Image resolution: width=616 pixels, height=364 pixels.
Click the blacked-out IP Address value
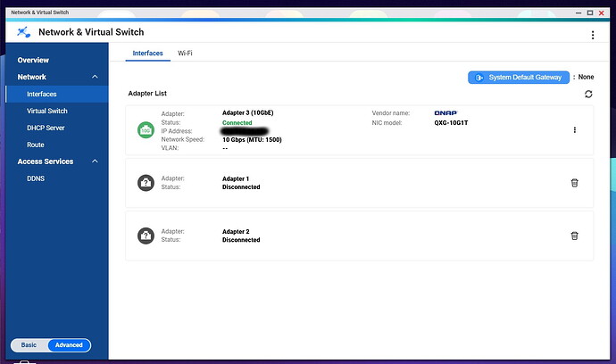(x=246, y=131)
